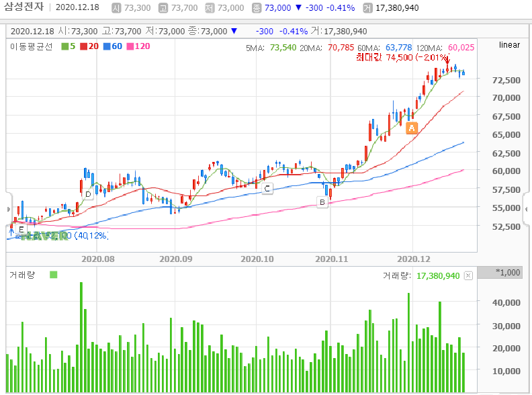Click the 20MA value 70,785
Image resolution: width=532 pixels, height=395 pixels.
click(x=341, y=48)
